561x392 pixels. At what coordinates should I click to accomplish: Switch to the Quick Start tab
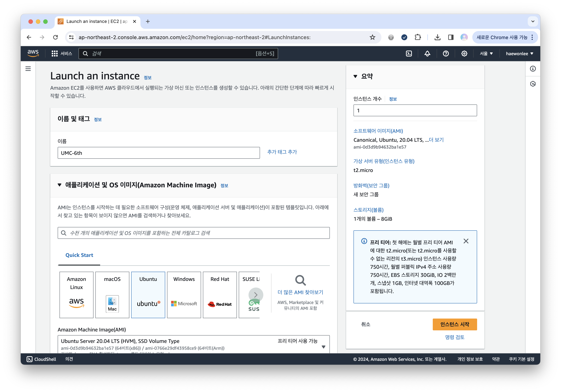pyautogui.click(x=79, y=255)
